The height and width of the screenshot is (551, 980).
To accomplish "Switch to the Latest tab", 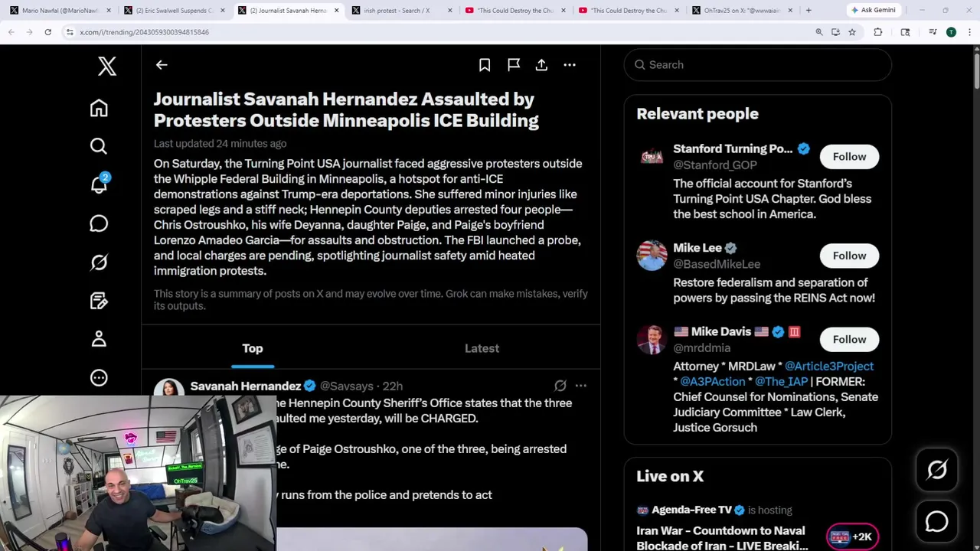I will (x=482, y=348).
